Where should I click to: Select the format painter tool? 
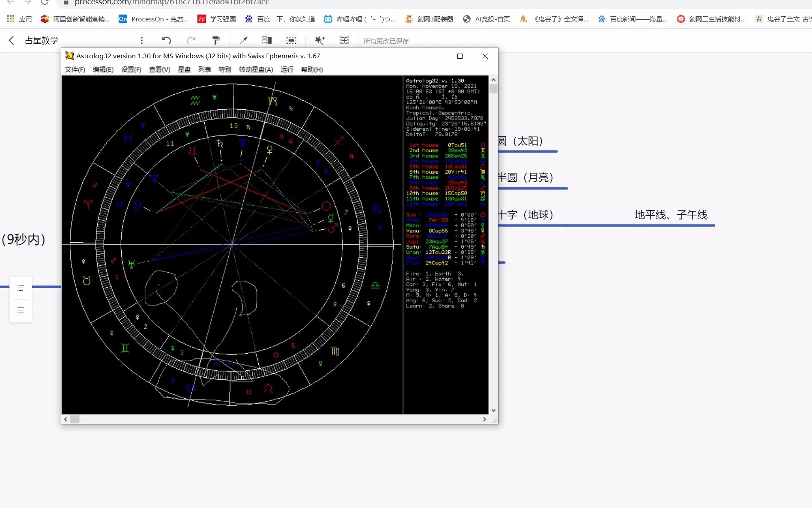pos(216,40)
